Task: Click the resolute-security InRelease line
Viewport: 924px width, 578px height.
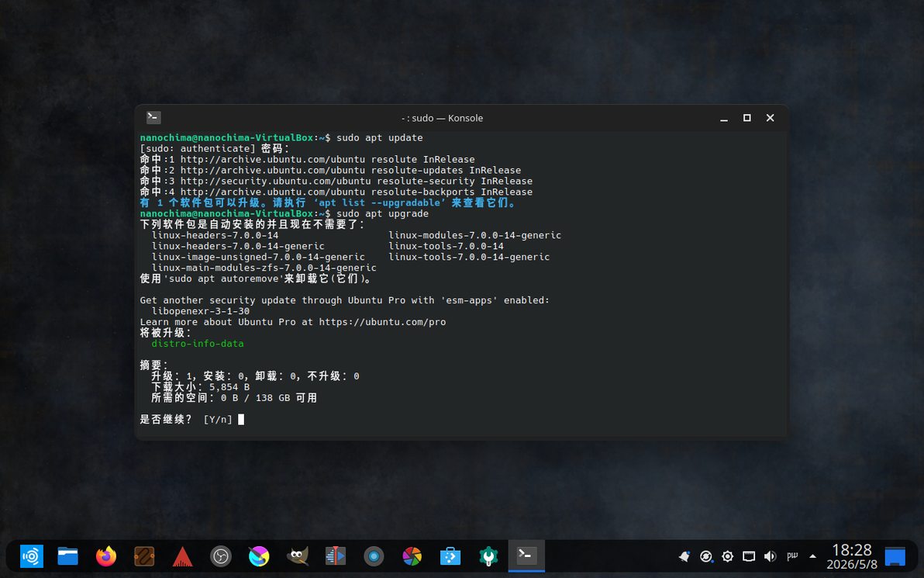Action: 336,181
